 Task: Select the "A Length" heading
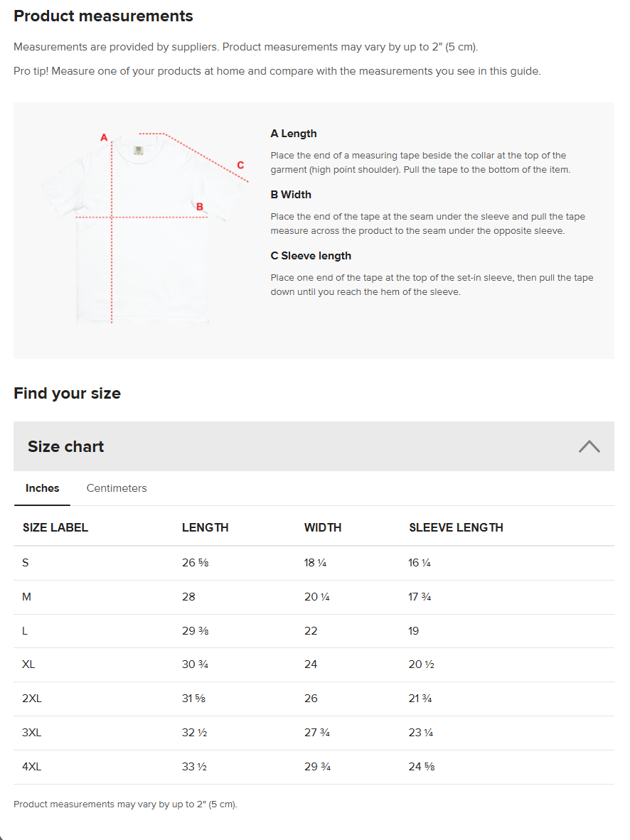pyautogui.click(x=294, y=134)
